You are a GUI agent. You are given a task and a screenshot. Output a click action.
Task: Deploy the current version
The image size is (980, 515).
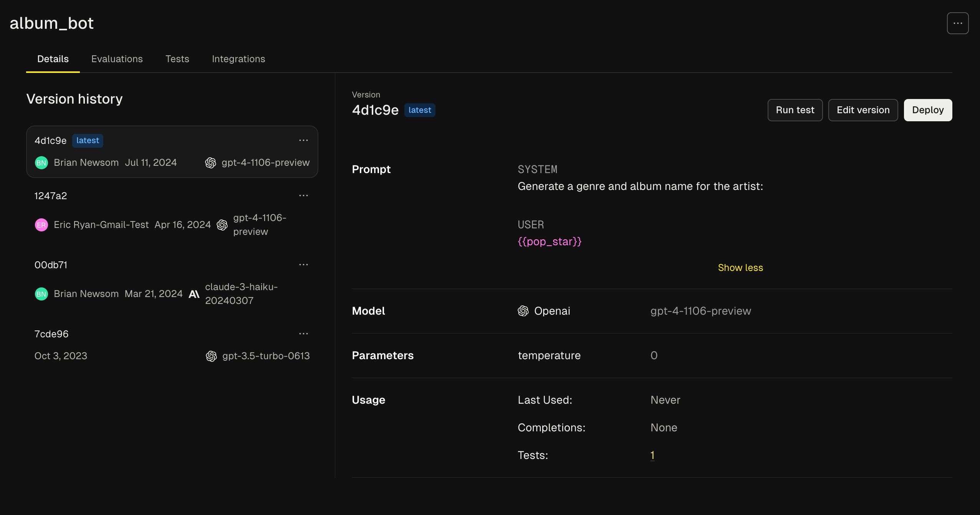(927, 110)
